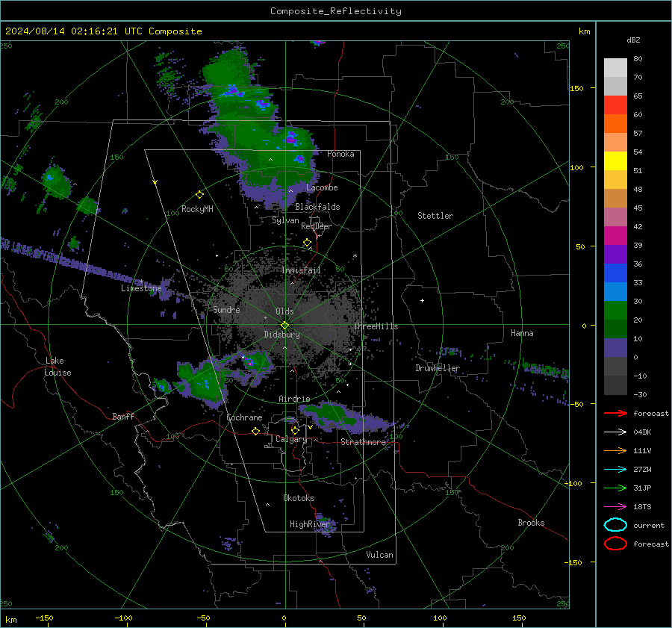Click the orange 111V arrow legend icon
672x628 pixels.
click(x=615, y=450)
